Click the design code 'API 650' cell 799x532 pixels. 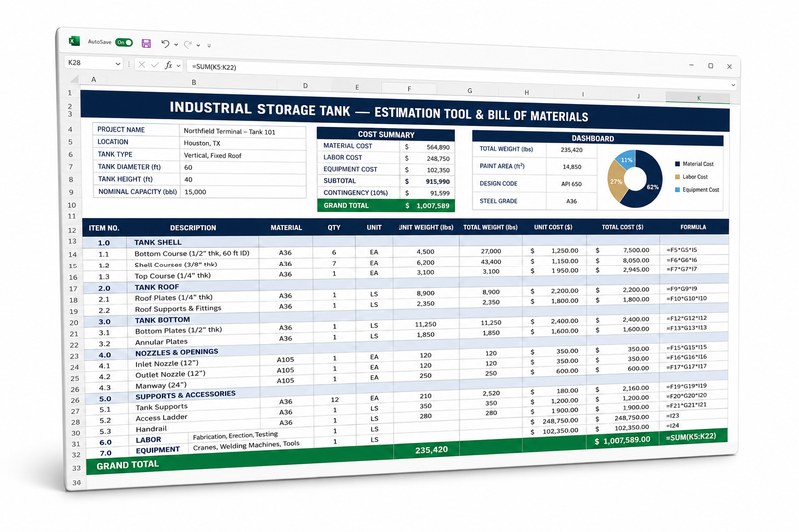point(571,184)
